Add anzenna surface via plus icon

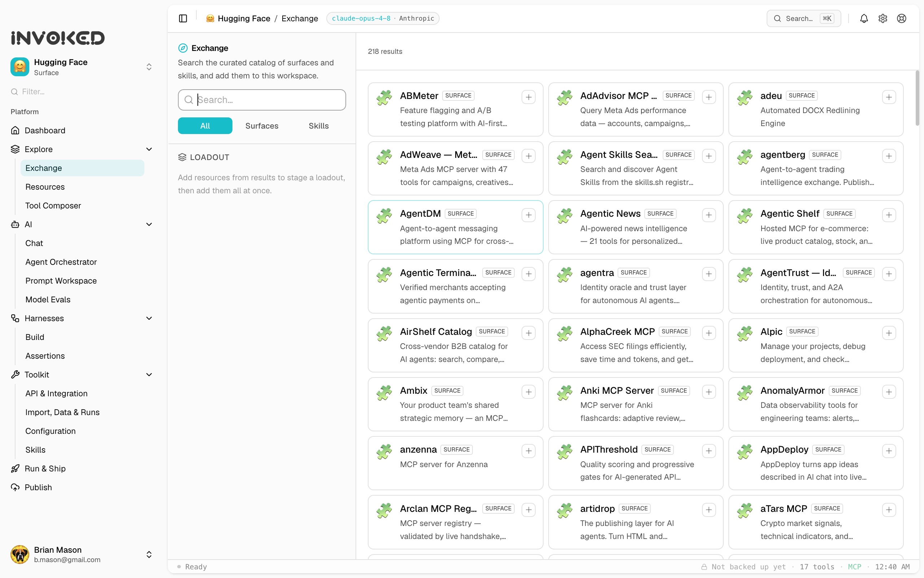coord(528,451)
